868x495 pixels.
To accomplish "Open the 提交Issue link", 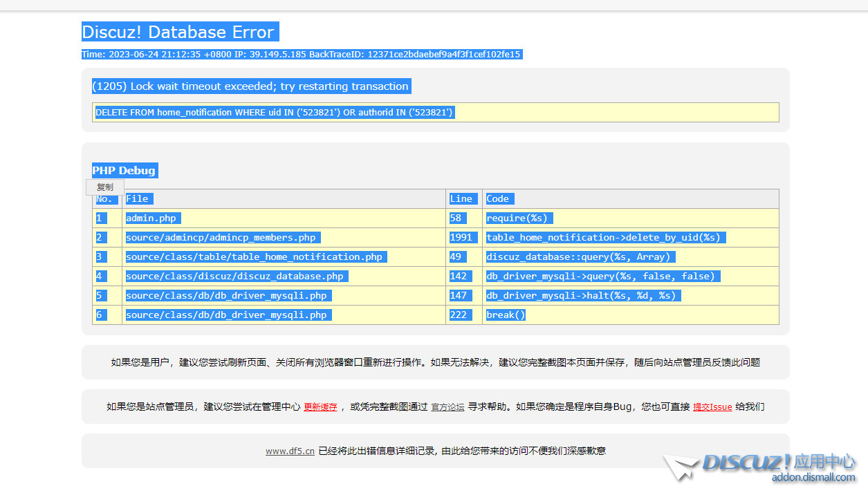I will point(712,407).
